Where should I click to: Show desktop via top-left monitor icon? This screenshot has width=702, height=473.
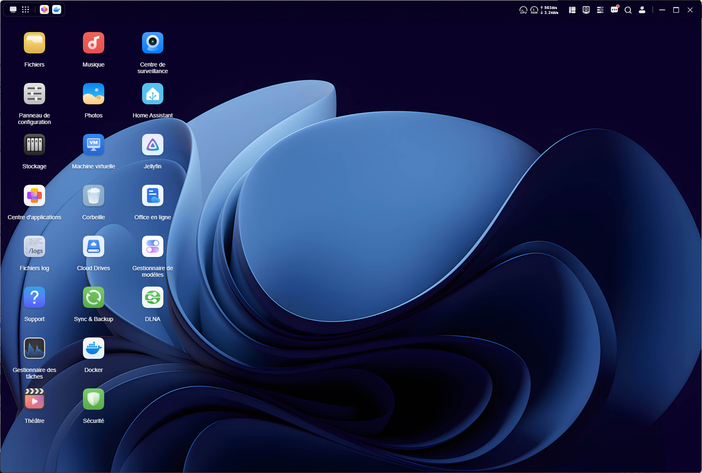tap(13, 9)
